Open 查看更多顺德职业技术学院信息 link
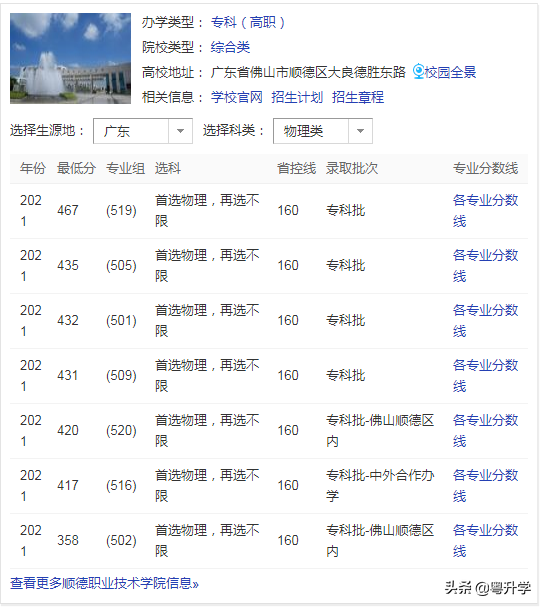 point(104,583)
